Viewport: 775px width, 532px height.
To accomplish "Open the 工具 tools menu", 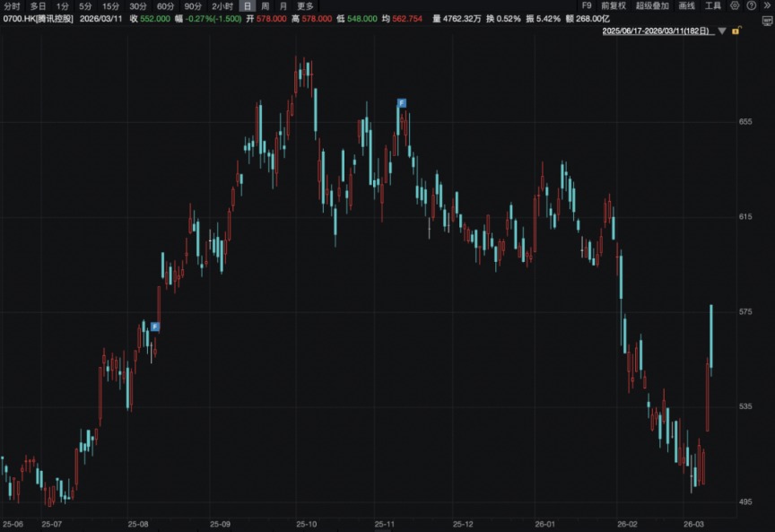I will pos(713,6).
